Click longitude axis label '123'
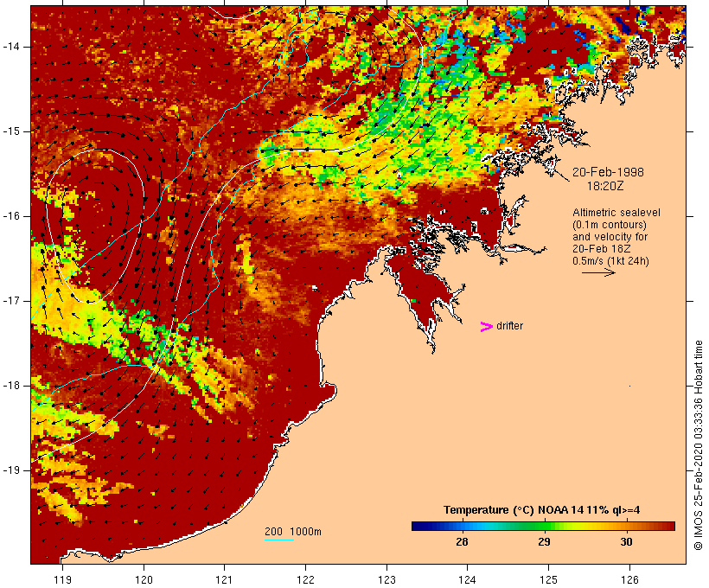This screenshot has height=588, width=709. [x=386, y=579]
